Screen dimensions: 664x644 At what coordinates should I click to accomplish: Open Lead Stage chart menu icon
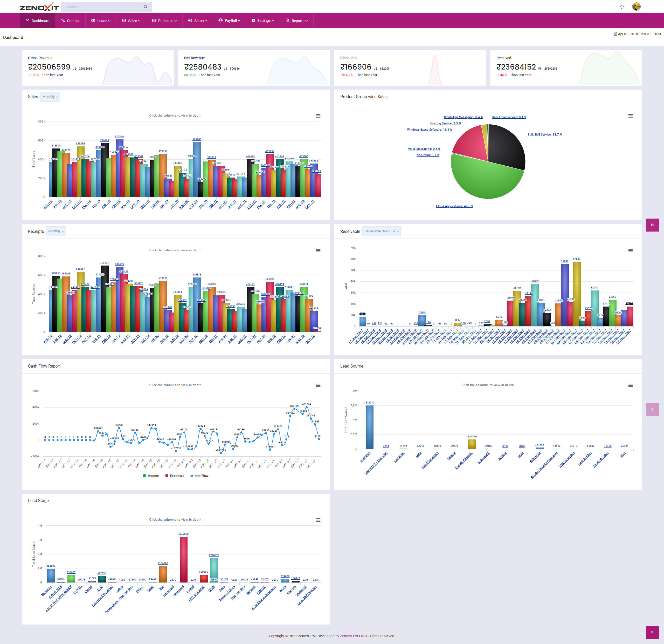point(318,520)
